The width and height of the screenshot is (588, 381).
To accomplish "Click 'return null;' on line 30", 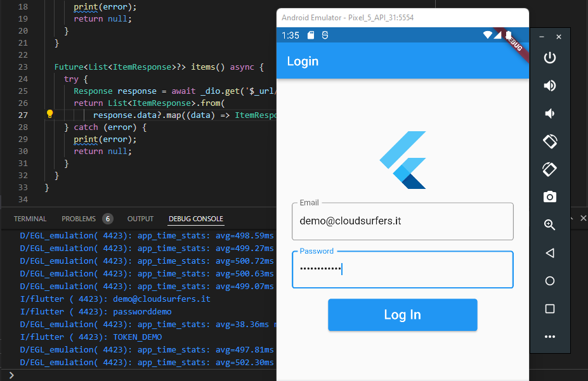I will tap(103, 152).
